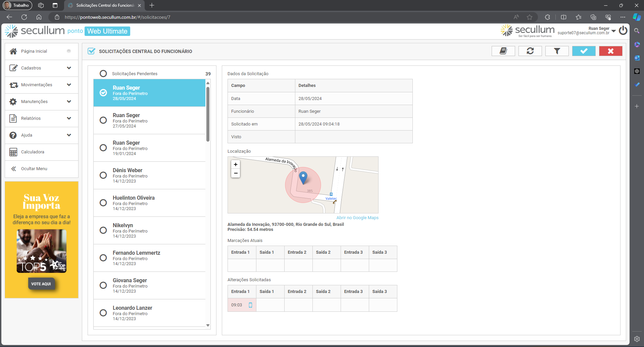Zoom out on the location map
This screenshot has height=347, width=644.
236,173
